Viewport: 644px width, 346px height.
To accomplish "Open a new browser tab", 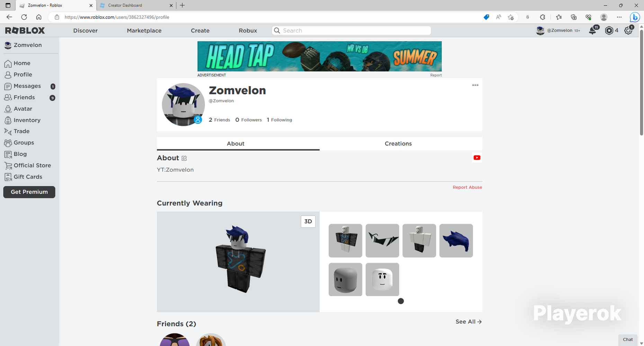I will [x=182, y=5].
